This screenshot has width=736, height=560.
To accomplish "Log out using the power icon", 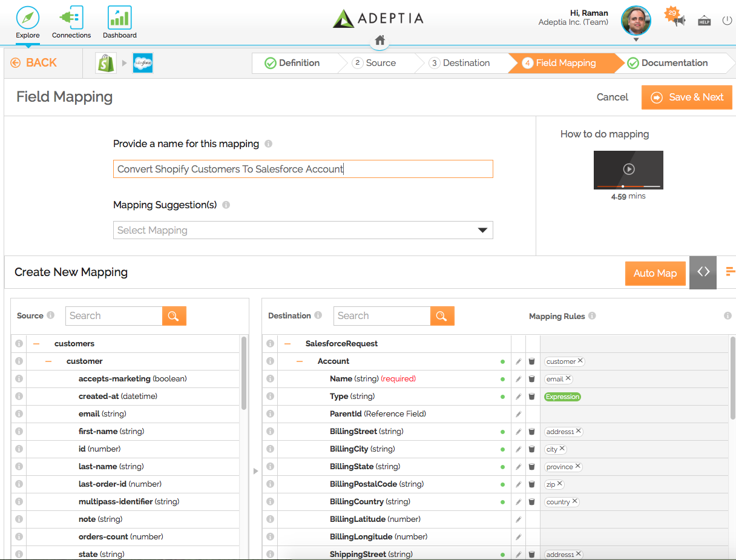I will pos(726,19).
